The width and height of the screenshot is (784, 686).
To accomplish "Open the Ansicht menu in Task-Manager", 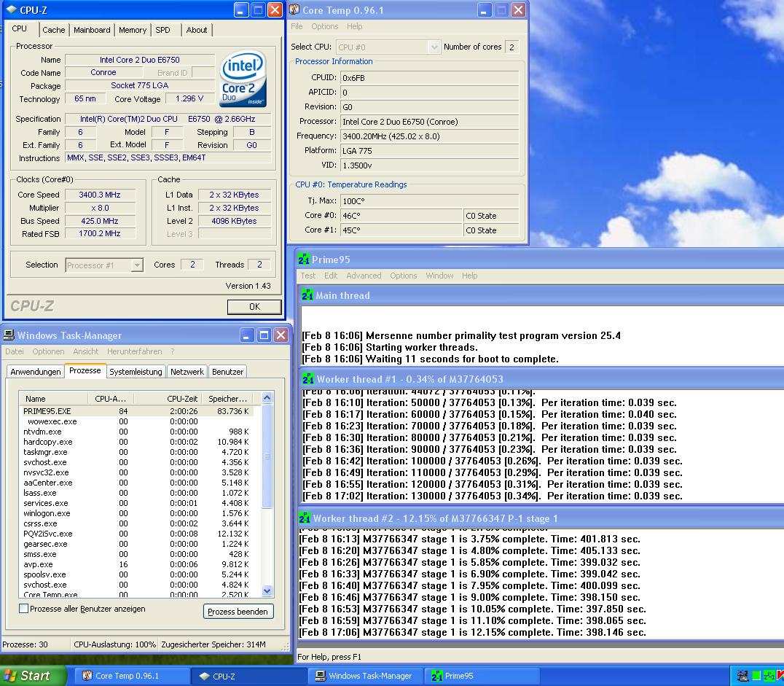I will coord(85,351).
